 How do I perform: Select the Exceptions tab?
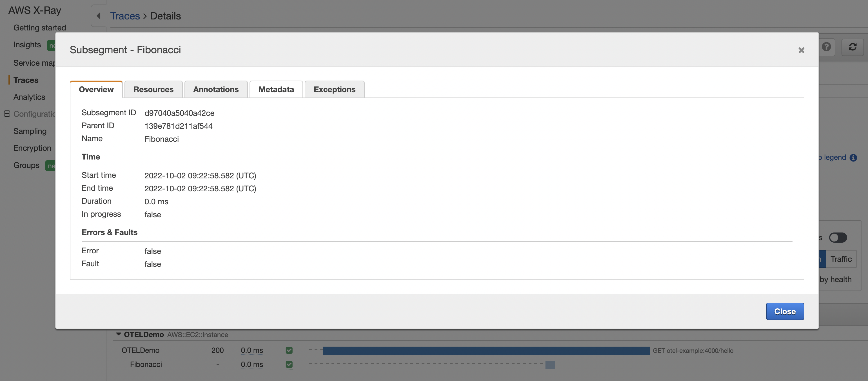pyautogui.click(x=334, y=89)
